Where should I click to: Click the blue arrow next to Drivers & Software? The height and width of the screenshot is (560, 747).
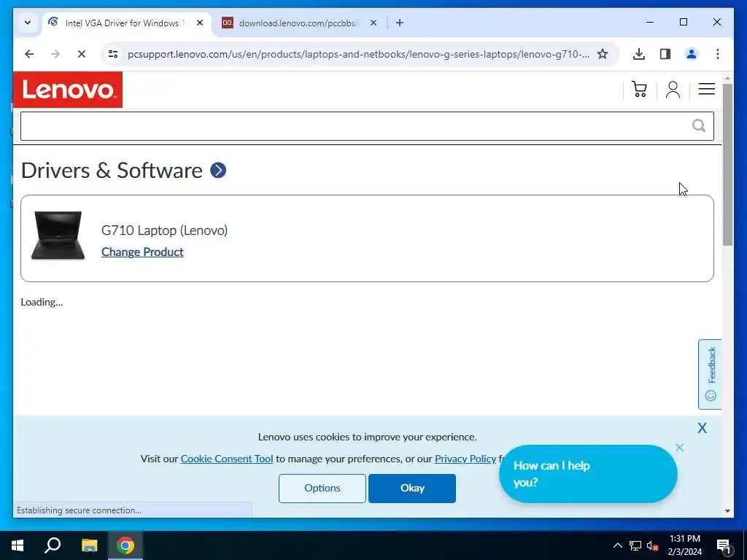click(218, 171)
